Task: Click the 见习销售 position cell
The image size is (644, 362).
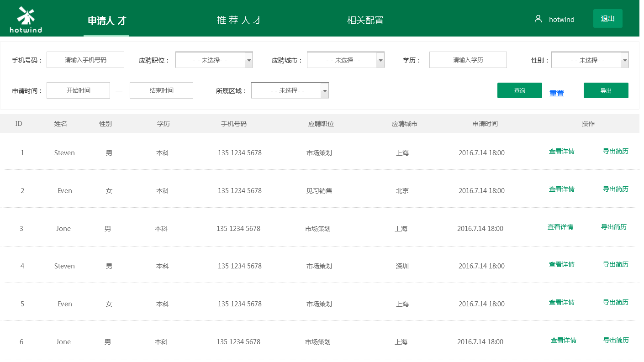Action: pos(319,191)
